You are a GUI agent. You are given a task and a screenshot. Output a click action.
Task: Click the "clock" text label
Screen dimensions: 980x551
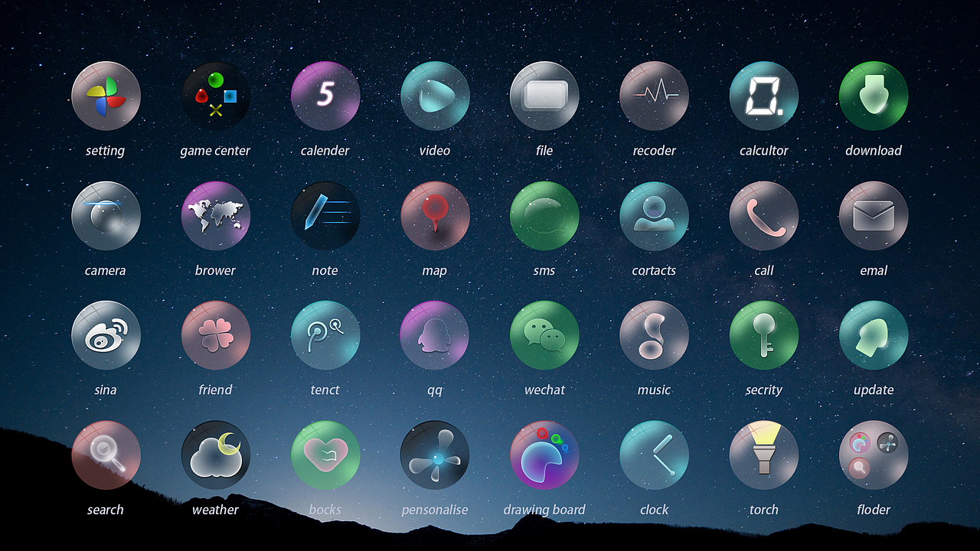point(655,510)
